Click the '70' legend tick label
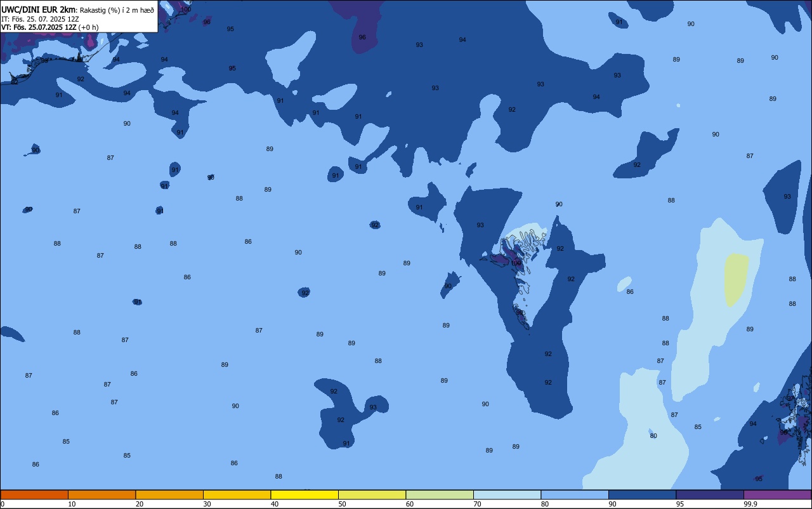Viewport: 812px width, 509px height. pyautogui.click(x=478, y=504)
